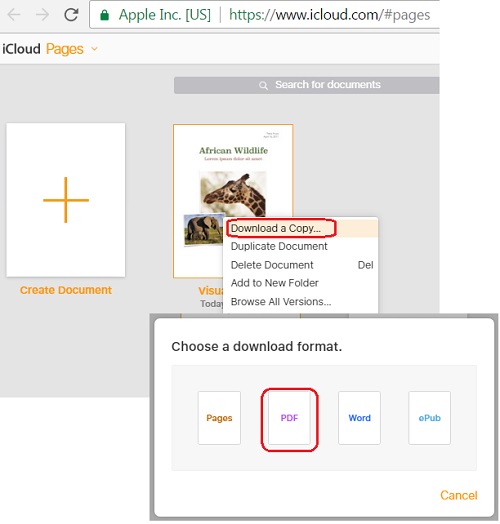Click the Create Document label
This screenshot has height=524, width=500.
point(66,290)
